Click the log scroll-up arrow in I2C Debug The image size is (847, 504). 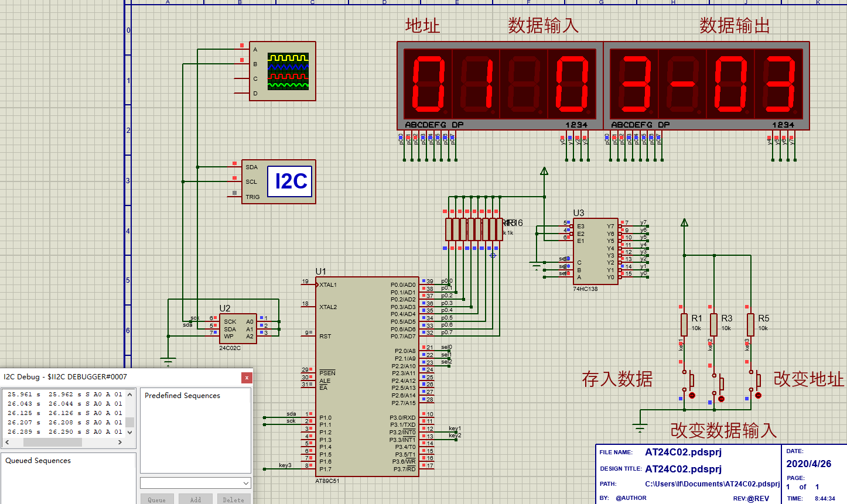tap(130, 395)
